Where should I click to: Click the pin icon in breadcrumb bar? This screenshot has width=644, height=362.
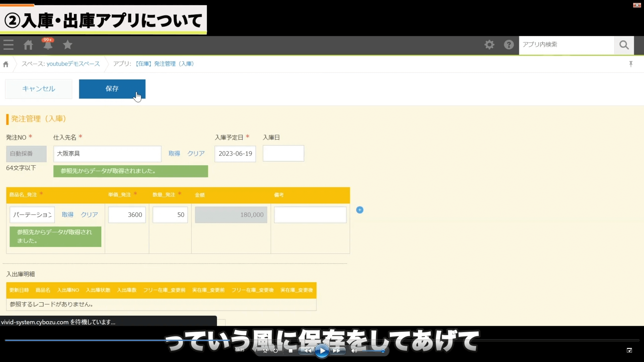631,64
